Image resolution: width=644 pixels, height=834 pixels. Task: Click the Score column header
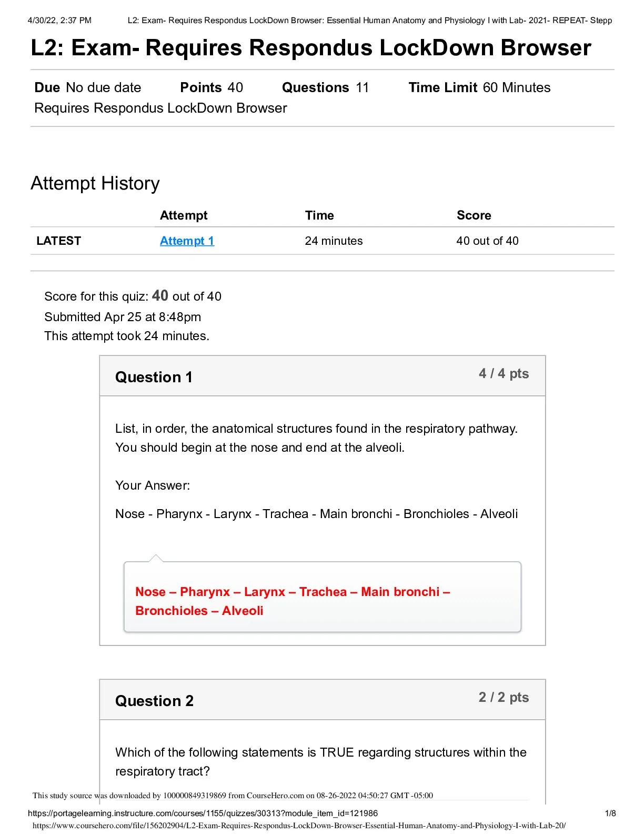(474, 215)
